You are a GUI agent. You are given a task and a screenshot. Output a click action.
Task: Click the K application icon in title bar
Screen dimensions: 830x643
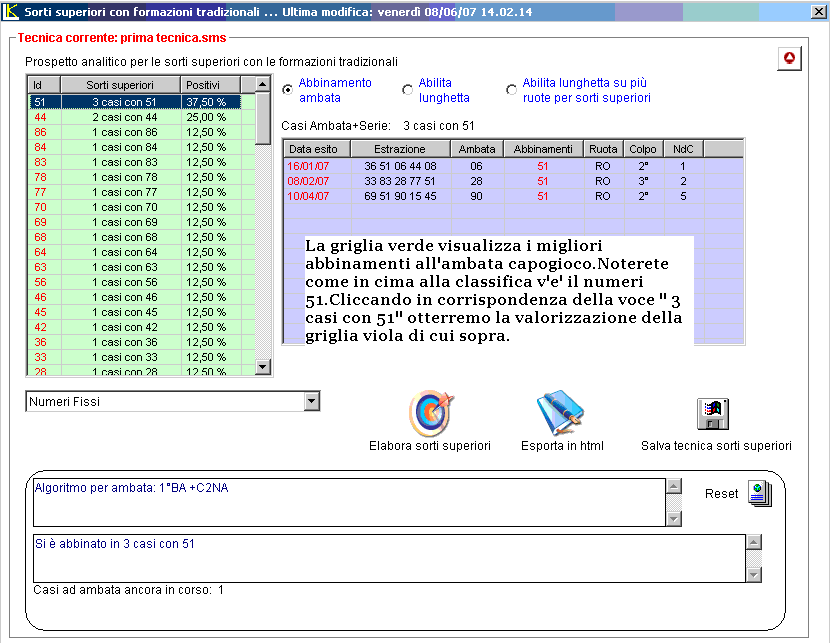click(x=11, y=11)
